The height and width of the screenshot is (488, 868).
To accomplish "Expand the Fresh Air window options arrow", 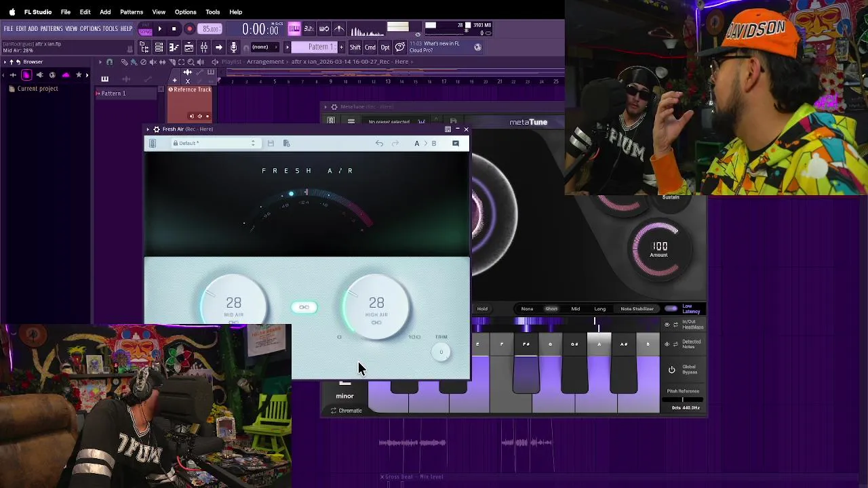I will pyautogui.click(x=148, y=129).
